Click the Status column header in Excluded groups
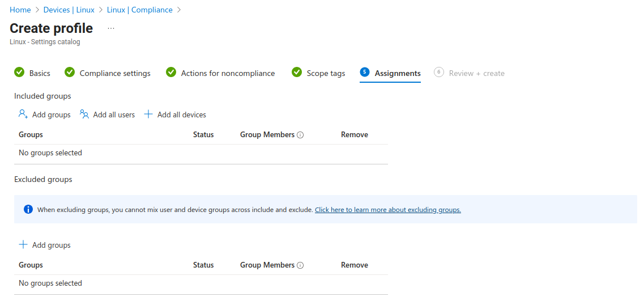This screenshot has width=644, height=305. point(203,265)
